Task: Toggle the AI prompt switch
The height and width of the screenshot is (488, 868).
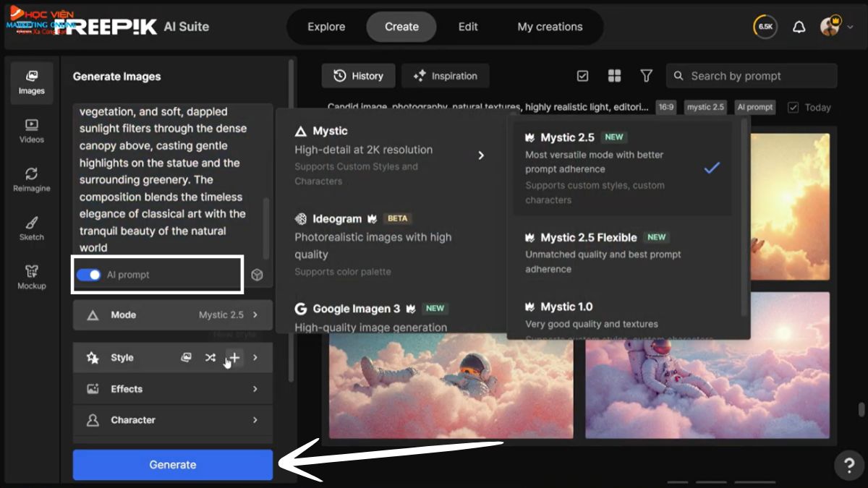Action: pyautogui.click(x=88, y=275)
